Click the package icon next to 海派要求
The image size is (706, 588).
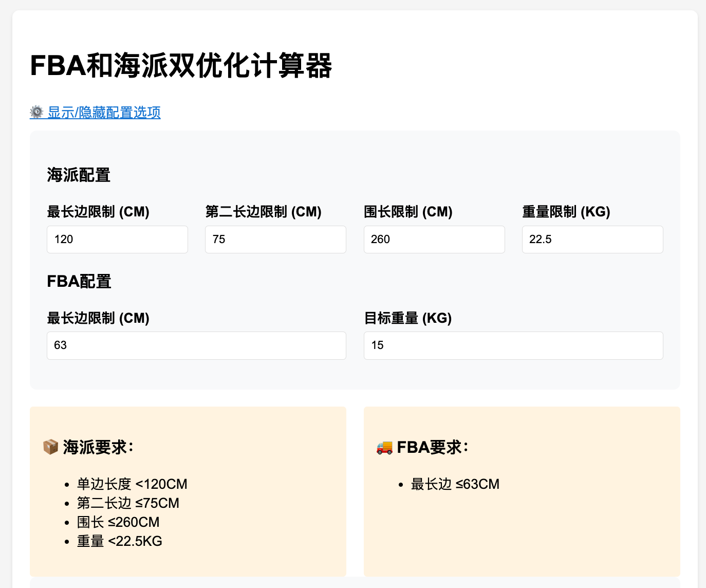(50, 447)
